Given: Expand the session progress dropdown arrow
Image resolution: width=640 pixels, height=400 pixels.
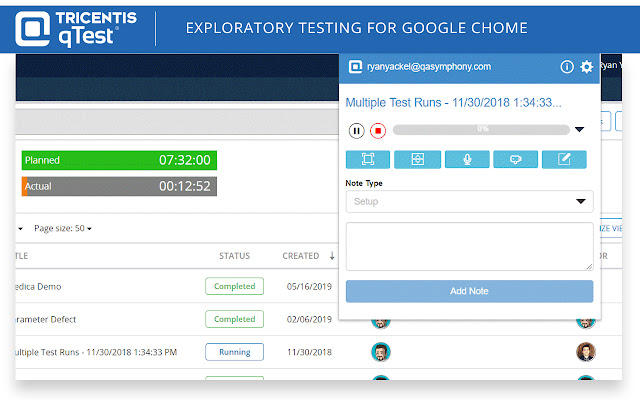Looking at the screenshot, I should click(x=580, y=129).
